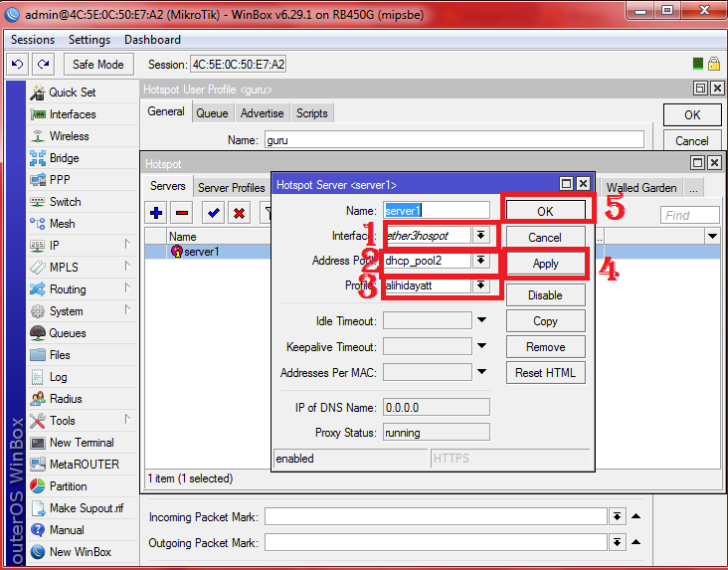Switch to the Scripts tab
Viewport: 728px width, 570px height.
[312, 113]
